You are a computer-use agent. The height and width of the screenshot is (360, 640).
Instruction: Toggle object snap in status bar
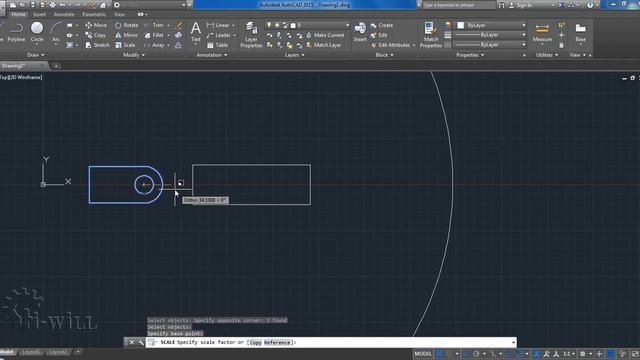[519, 353]
